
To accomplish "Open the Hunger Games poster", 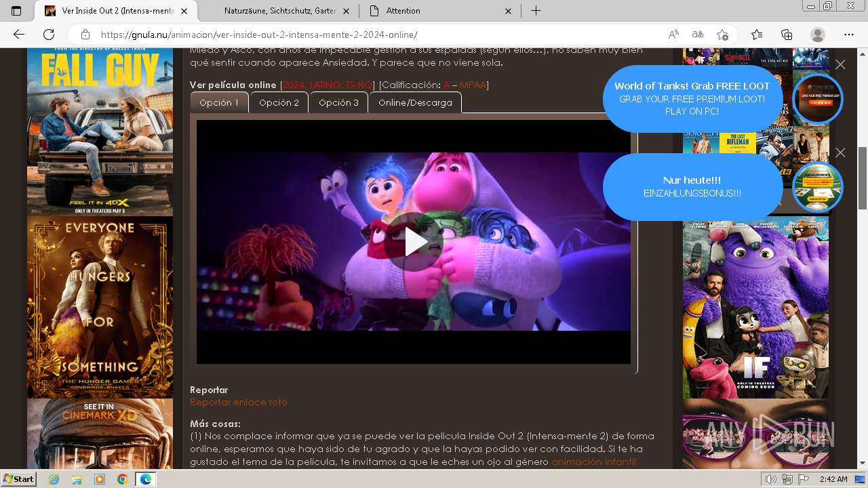I will click(x=100, y=307).
